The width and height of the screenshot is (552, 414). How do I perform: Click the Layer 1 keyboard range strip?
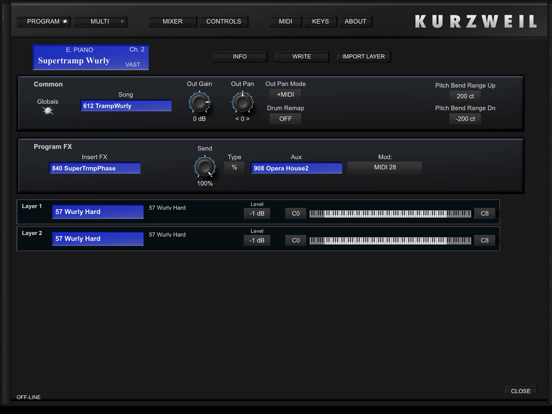(x=390, y=214)
